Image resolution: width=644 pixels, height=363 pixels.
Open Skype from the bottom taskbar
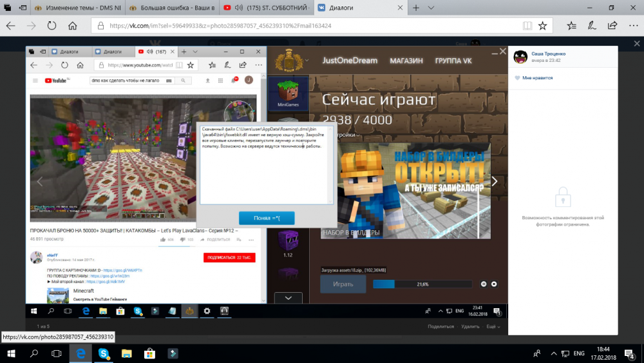(x=104, y=353)
